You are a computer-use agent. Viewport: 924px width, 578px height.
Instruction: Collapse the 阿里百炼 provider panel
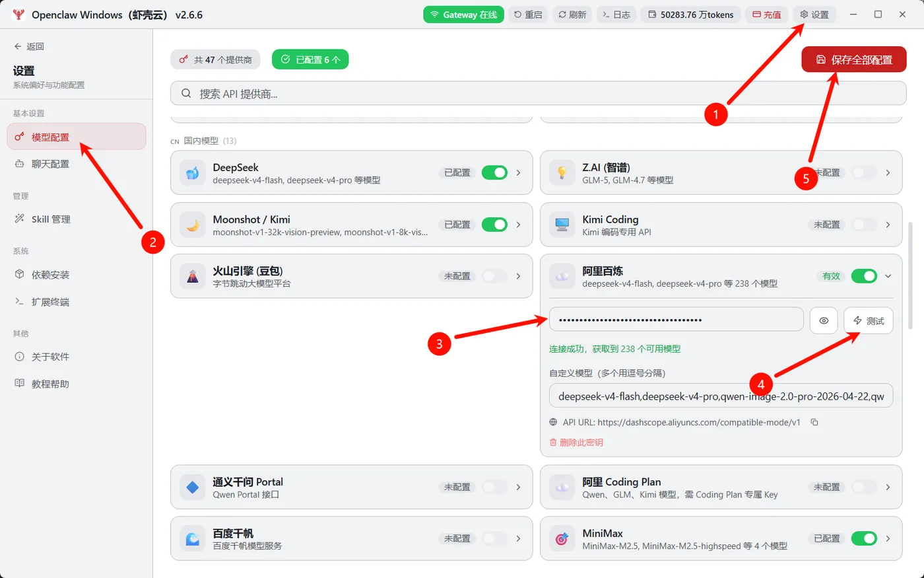point(888,276)
